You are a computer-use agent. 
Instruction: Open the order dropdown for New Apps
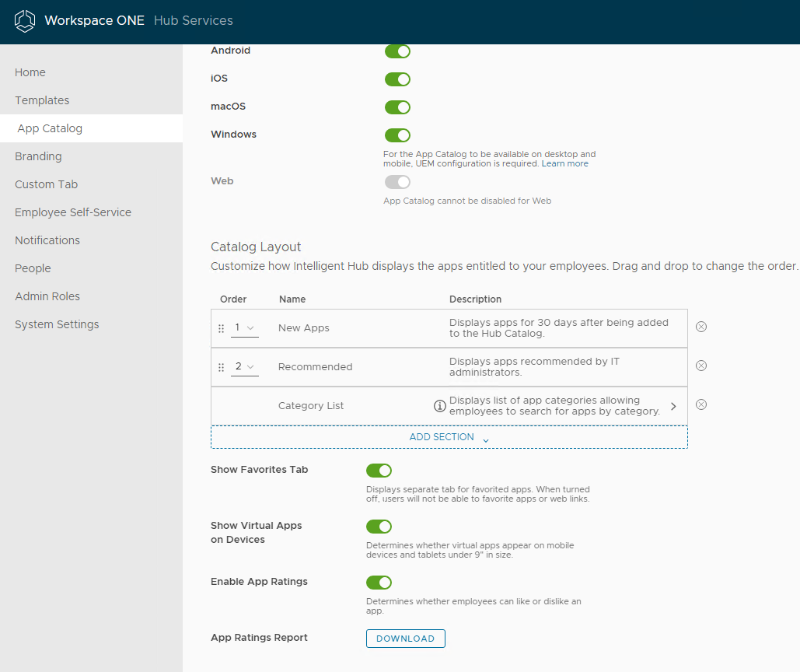click(244, 328)
